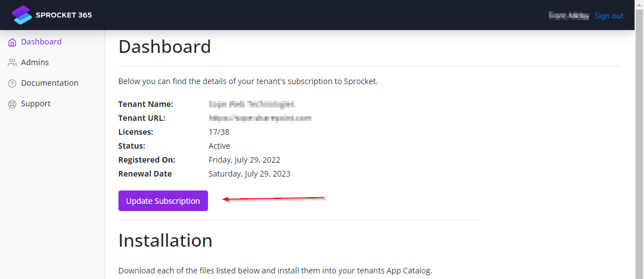644x279 pixels.
Task: Click the Renewal Date value text
Action: tap(249, 174)
